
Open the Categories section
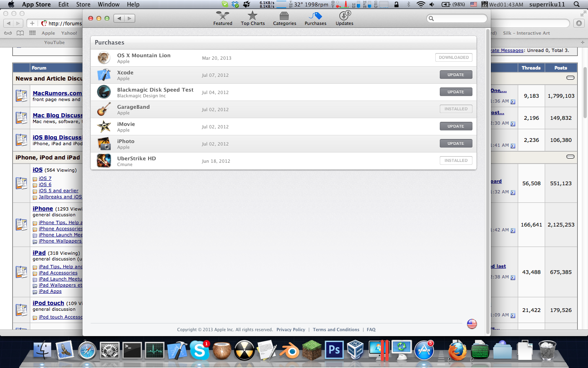285,18
